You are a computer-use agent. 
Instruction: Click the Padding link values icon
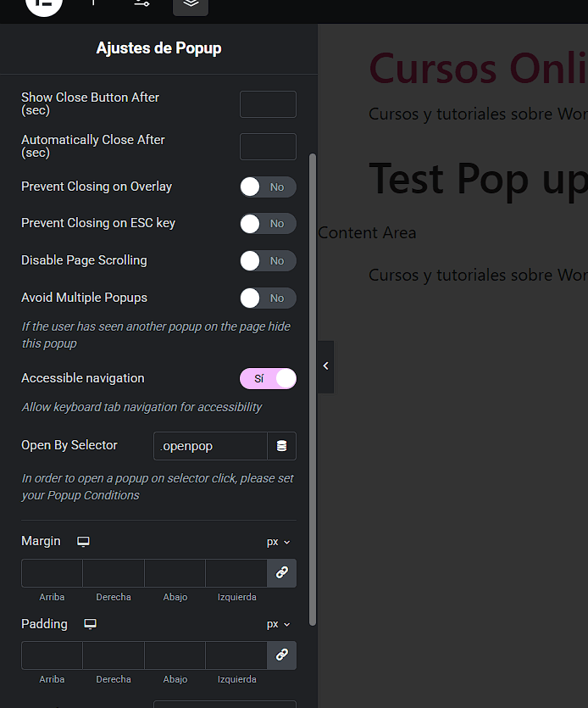(x=282, y=655)
